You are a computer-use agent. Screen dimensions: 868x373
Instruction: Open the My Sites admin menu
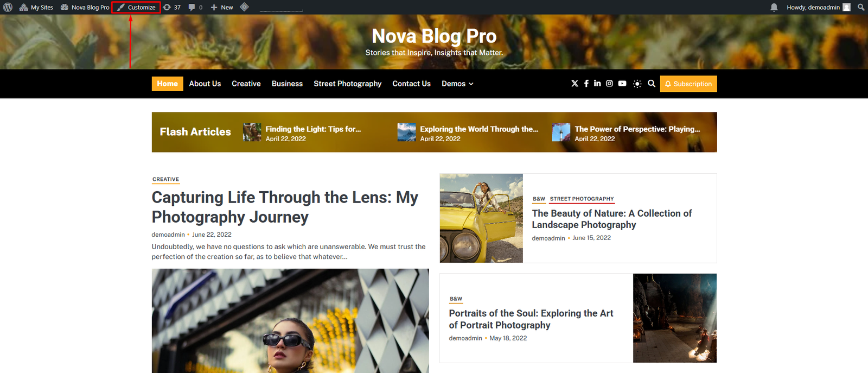(x=36, y=7)
